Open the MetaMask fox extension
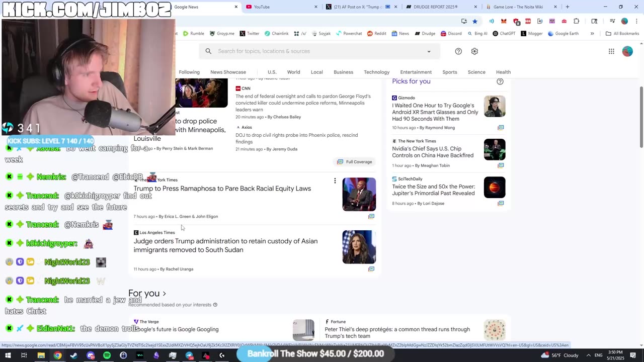644x362 pixels. tap(504, 21)
